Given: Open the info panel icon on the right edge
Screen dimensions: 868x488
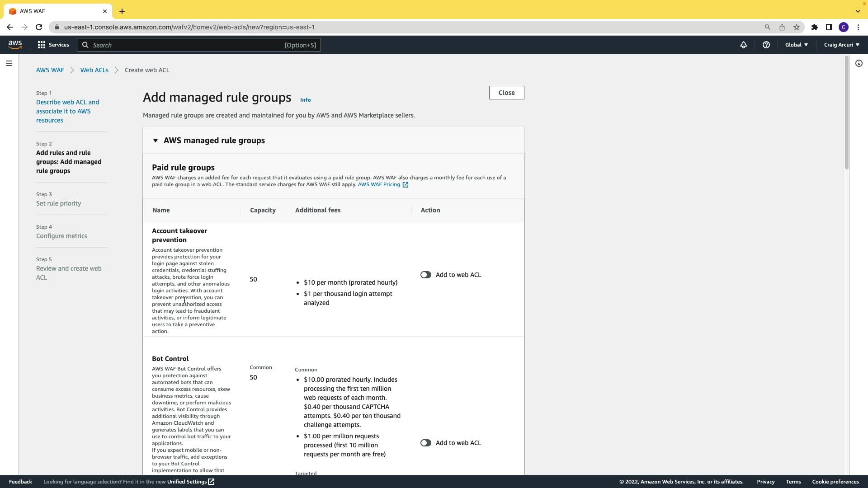Looking at the screenshot, I should (x=859, y=63).
